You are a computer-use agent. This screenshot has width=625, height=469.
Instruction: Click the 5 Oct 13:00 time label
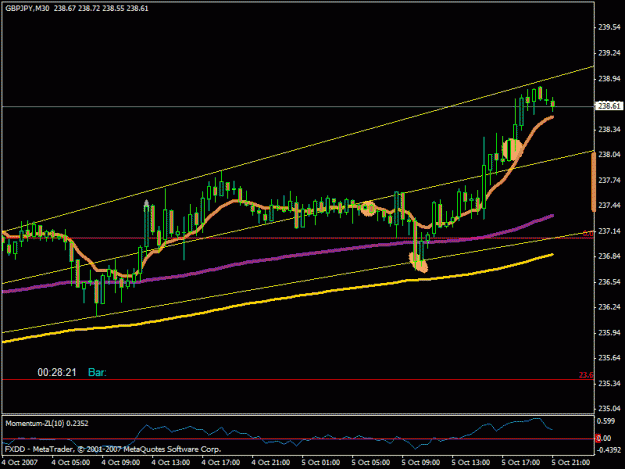pos(471,463)
